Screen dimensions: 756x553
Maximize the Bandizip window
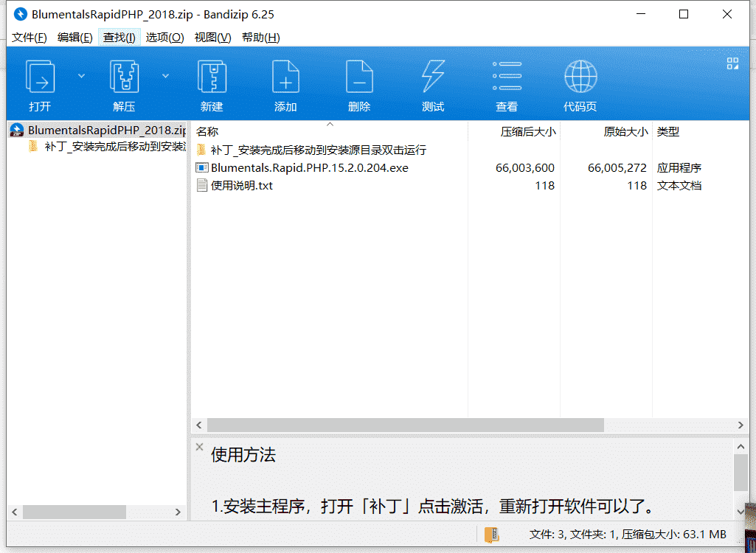point(684,14)
